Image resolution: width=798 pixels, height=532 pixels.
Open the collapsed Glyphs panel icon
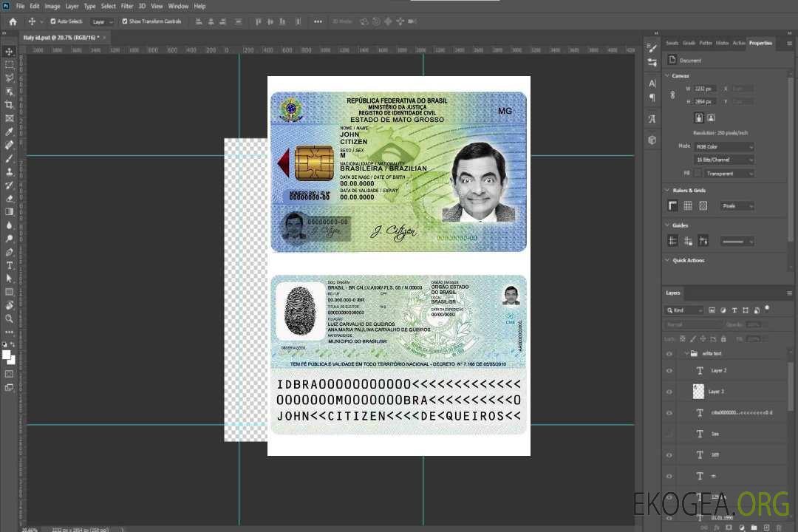(652, 119)
